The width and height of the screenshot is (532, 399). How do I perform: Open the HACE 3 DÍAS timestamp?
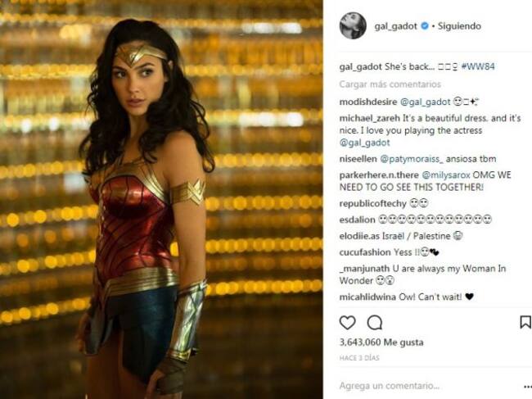coord(359,358)
